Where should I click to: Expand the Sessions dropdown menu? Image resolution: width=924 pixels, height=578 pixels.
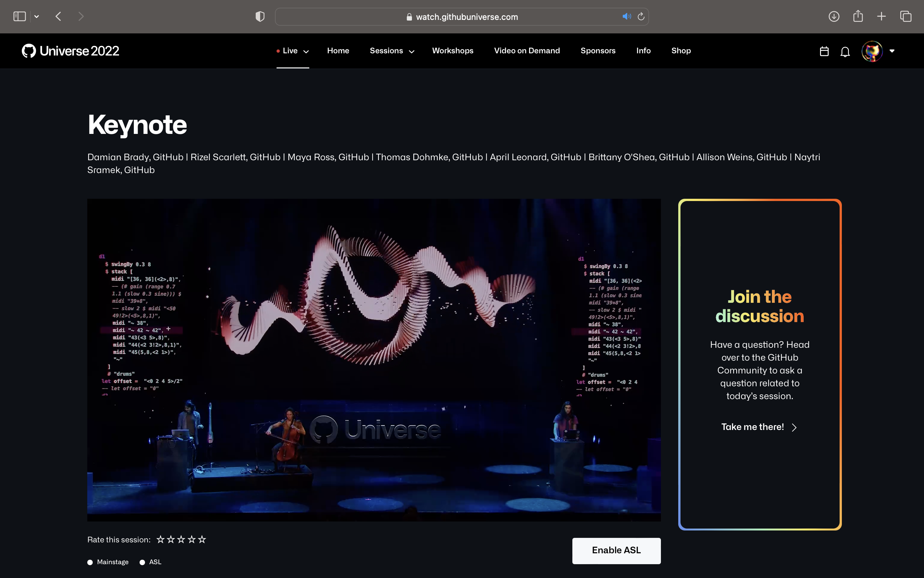click(x=392, y=51)
